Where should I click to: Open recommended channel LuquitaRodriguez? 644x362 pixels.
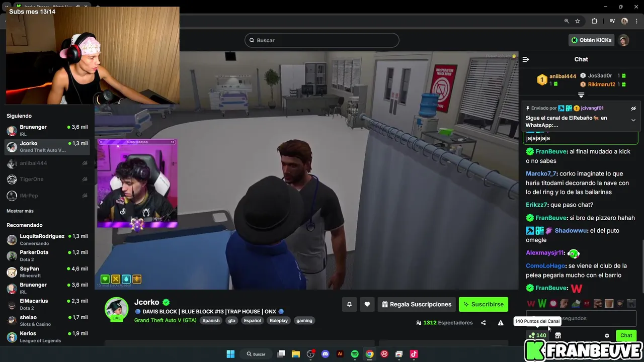point(47,239)
